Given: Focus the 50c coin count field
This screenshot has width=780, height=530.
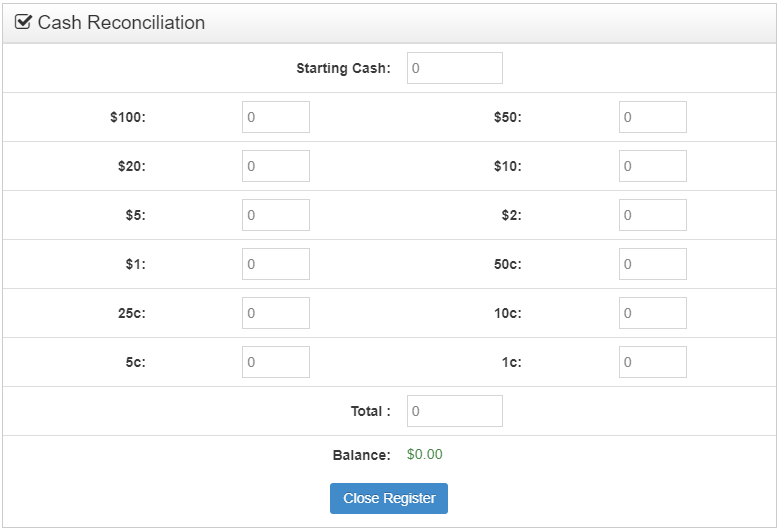Looking at the screenshot, I should pos(652,264).
